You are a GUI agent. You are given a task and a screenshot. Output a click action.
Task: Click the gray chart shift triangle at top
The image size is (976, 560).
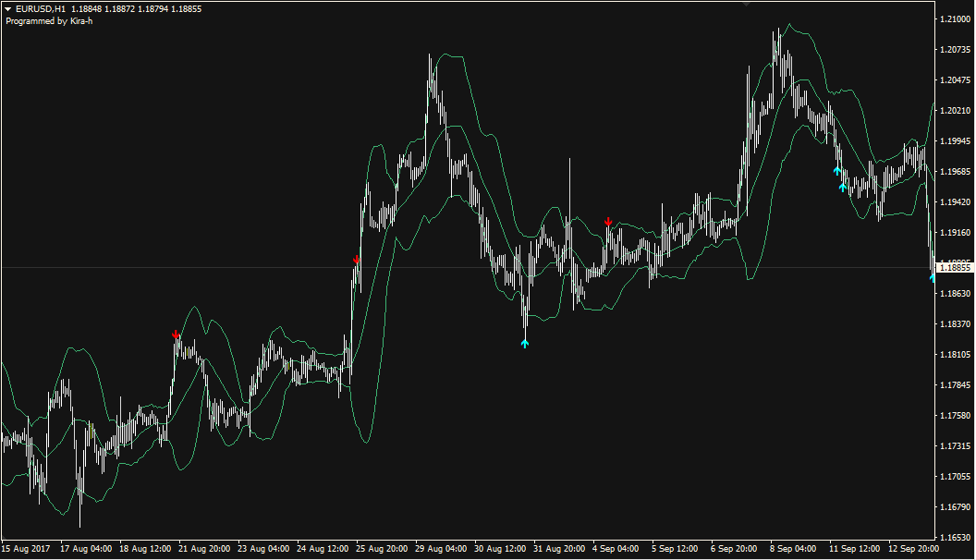(x=747, y=4)
